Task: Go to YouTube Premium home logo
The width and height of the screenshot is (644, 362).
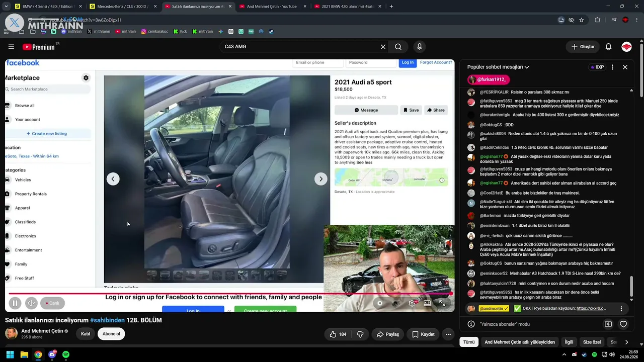Action: click(x=39, y=47)
